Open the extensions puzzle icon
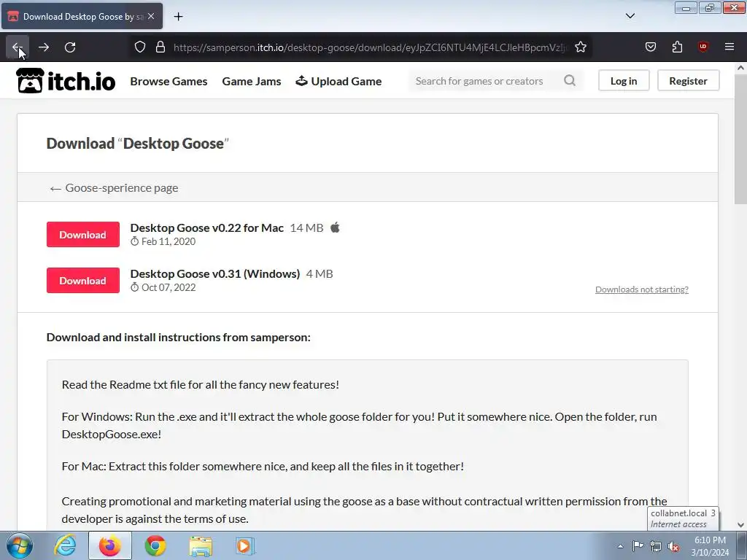Image resolution: width=747 pixels, height=560 pixels. pos(677,47)
